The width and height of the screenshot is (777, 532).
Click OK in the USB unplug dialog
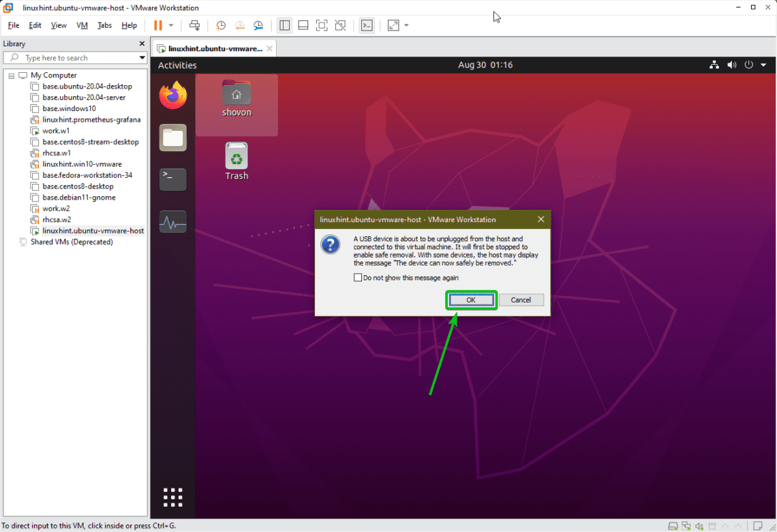tap(471, 300)
